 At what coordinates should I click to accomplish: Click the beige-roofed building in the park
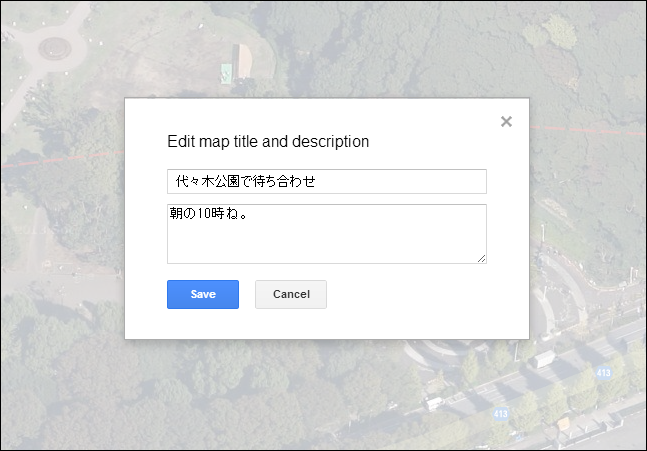[x=243, y=60]
